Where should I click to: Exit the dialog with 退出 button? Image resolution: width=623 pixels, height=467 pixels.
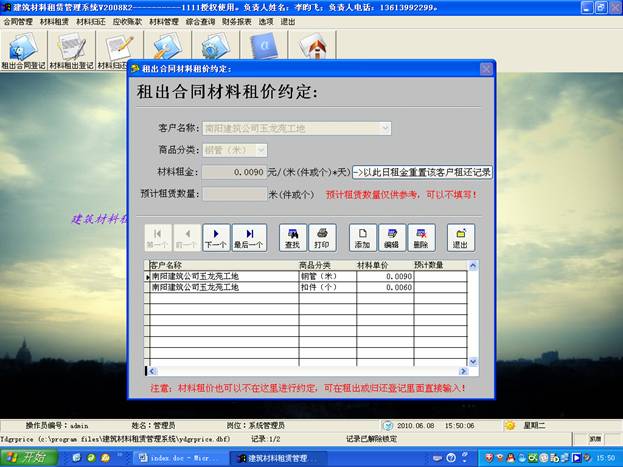click(x=460, y=237)
